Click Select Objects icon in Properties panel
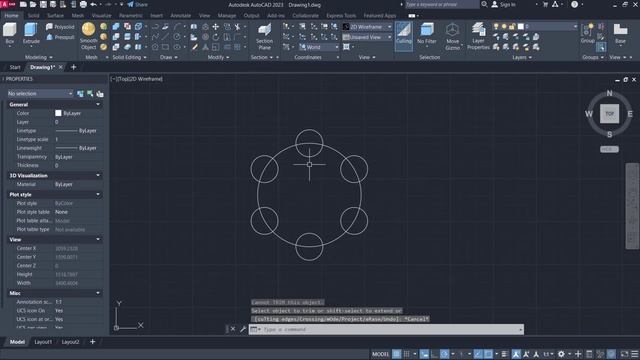The width and height of the screenshot is (640, 360). click(x=90, y=94)
